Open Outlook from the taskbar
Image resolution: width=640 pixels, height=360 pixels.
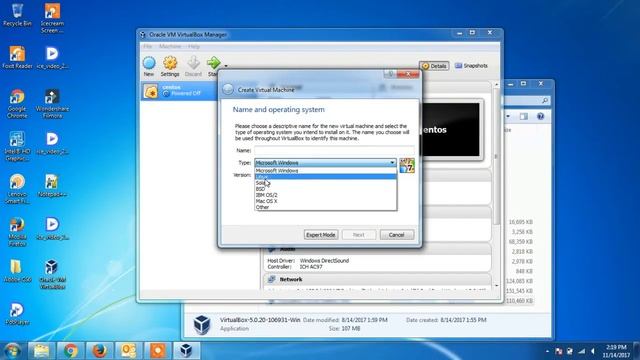point(129,351)
